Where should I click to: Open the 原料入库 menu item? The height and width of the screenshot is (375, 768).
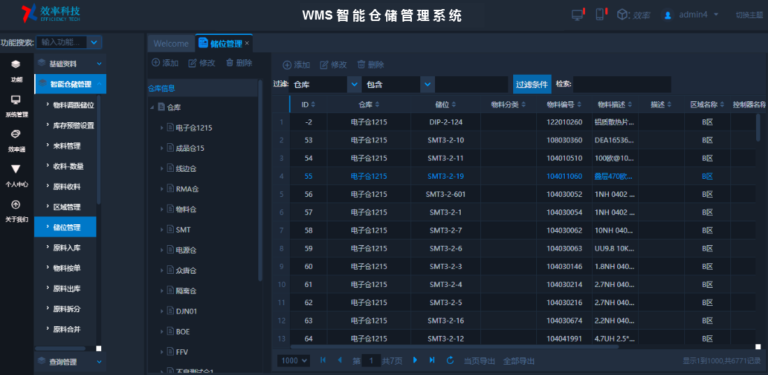(66, 248)
